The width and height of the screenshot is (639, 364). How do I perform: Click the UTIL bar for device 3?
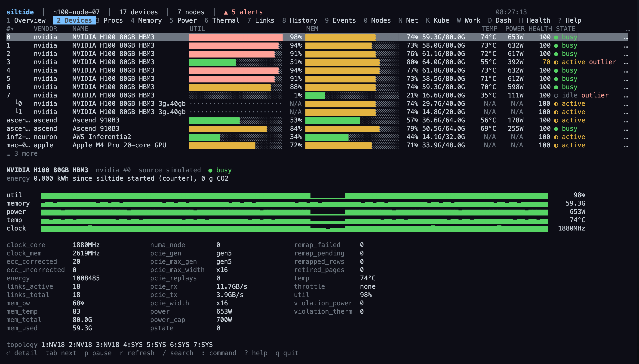pyautogui.click(x=235, y=63)
